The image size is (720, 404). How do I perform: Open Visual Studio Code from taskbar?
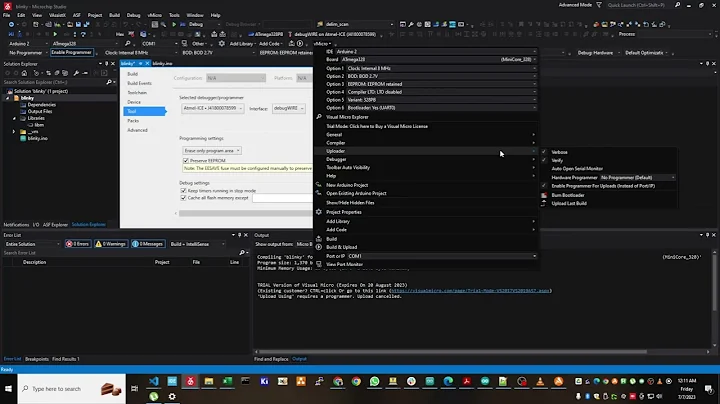point(154,382)
